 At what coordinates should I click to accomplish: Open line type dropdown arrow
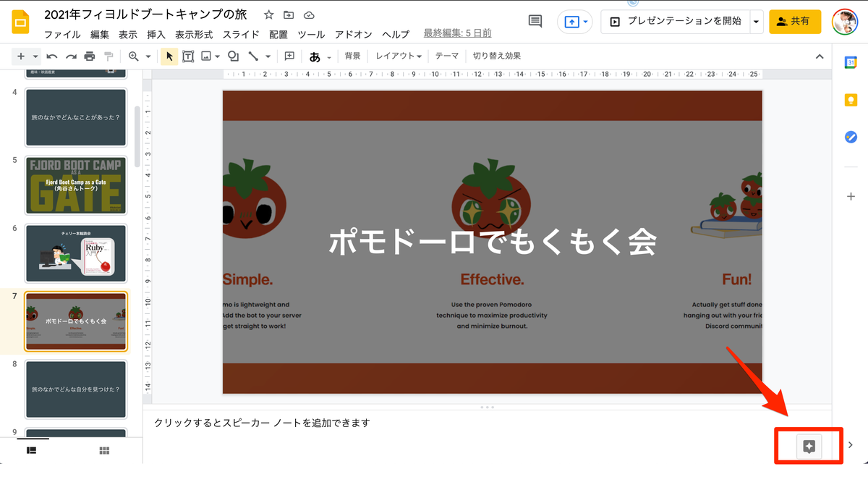click(268, 56)
